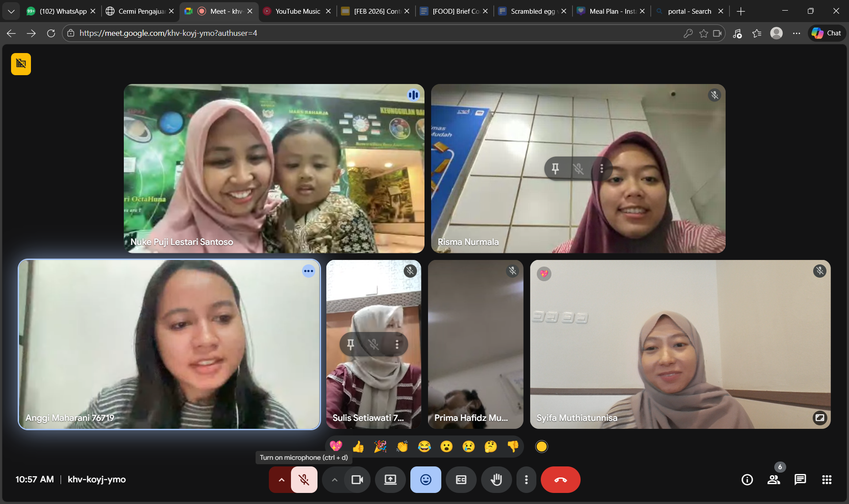Turn on microphone with the mute button
Screen dimensions: 849x504
(304, 480)
